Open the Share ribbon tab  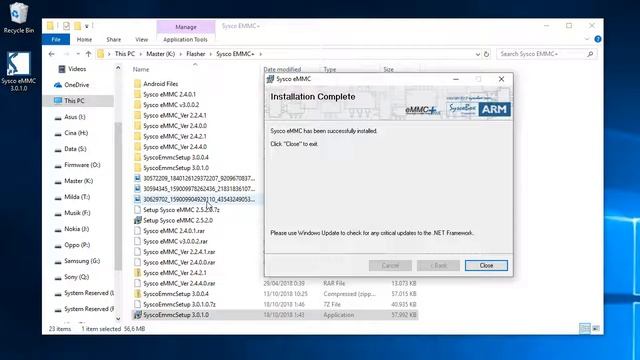[x=113, y=40]
